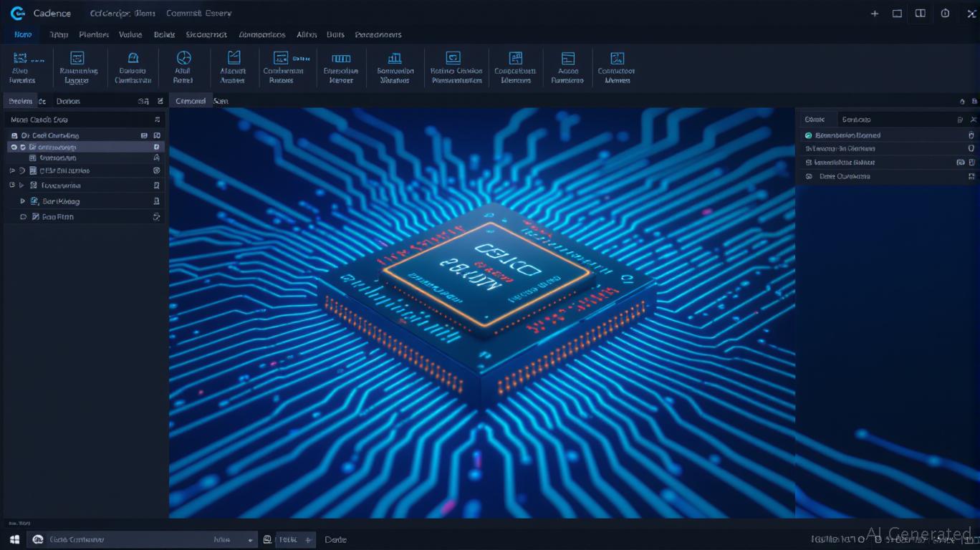Toggle the circle marker on the 'Foo Ftnn' row
980x550 pixels.
click(x=23, y=216)
